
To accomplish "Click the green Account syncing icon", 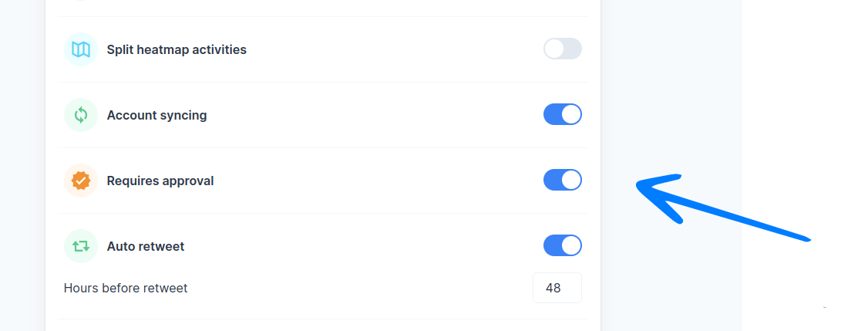I will pyautogui.click(x=81, y=115).
